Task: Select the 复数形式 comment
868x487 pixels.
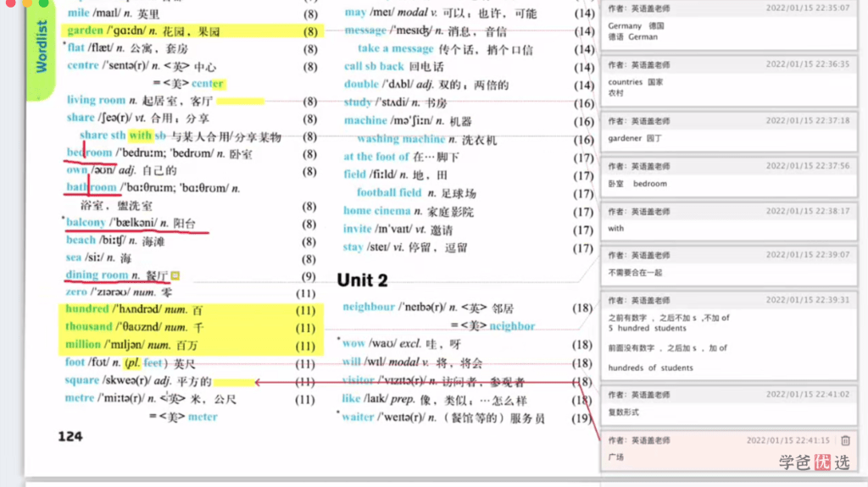Action: (x=729, y=405)
